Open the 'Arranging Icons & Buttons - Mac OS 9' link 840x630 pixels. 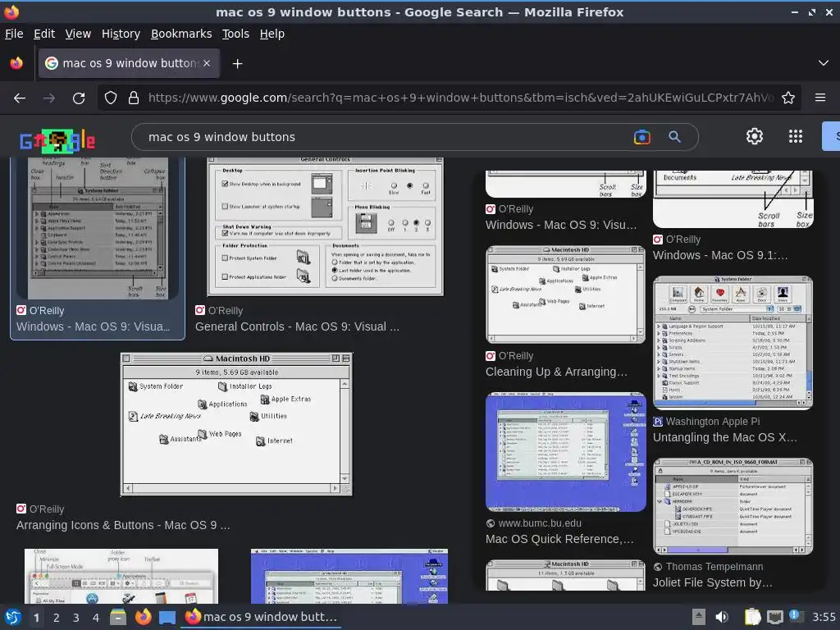pos(123,526)
